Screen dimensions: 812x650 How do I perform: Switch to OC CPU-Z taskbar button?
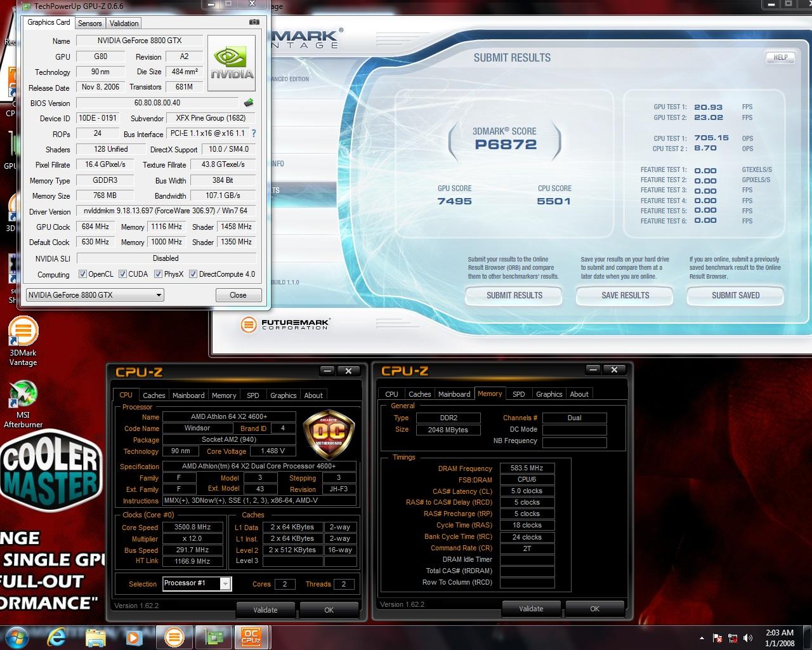point(251,637)
